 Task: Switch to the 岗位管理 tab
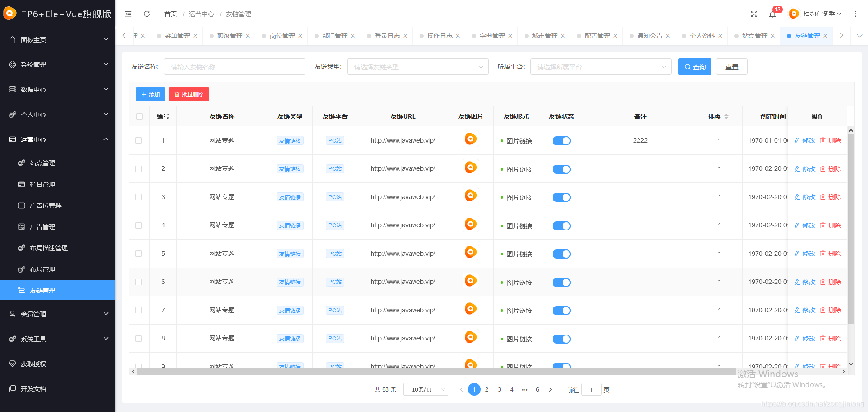pos(282,36)
